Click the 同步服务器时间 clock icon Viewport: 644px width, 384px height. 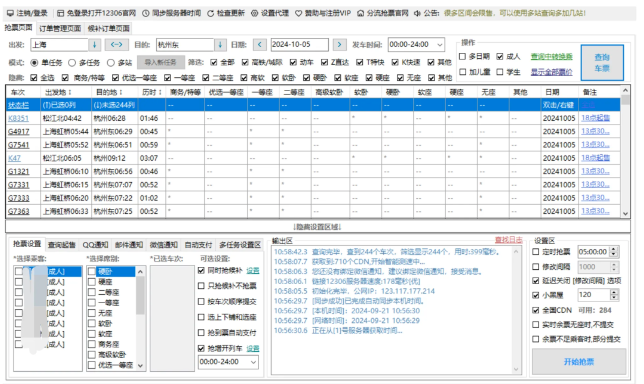(x=146, y=13)
